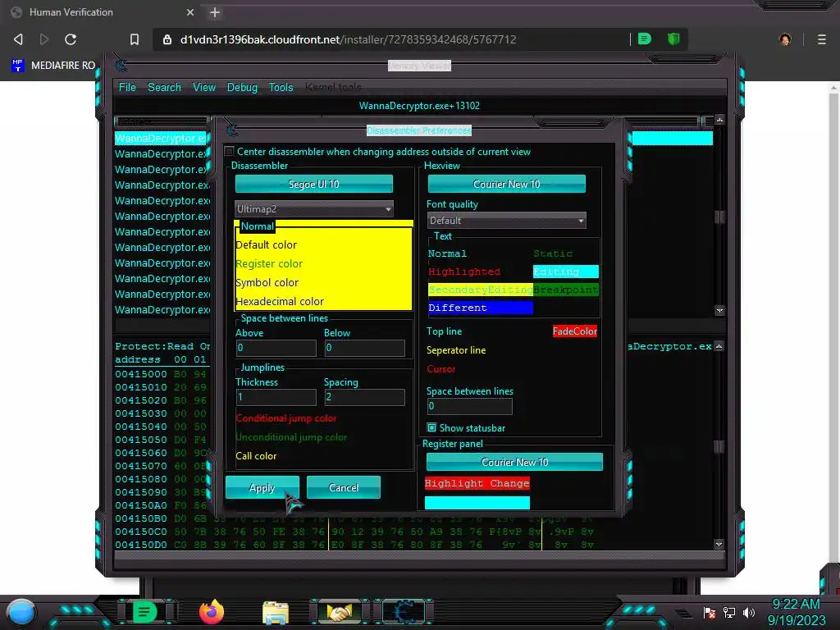Click the Cancel button

tap(344, 487)
